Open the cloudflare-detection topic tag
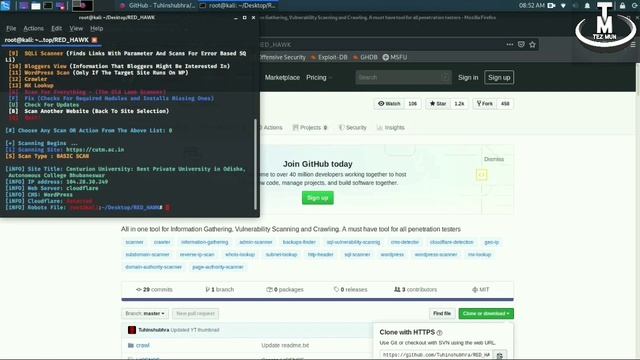 click(x=451, y=242)
